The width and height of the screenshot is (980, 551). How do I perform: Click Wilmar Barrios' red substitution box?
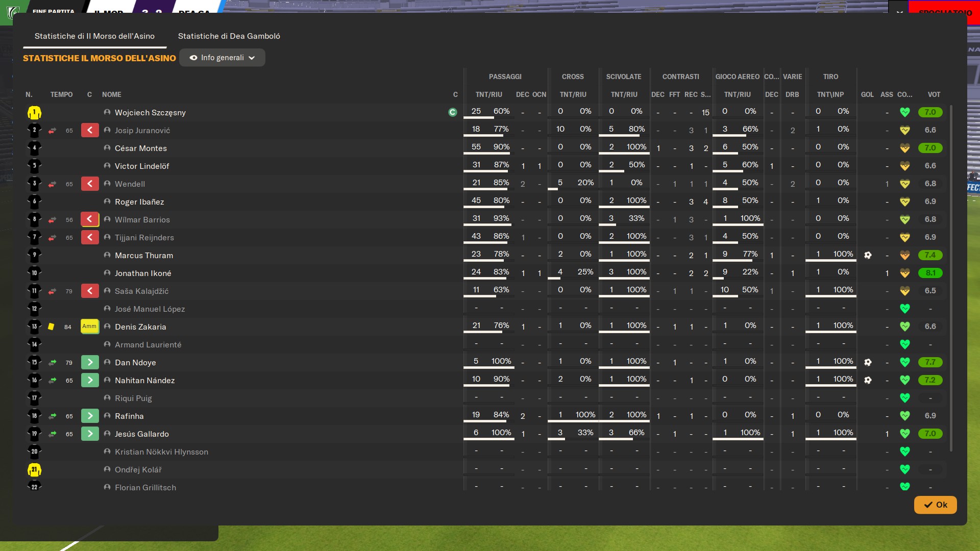[90, 219]
